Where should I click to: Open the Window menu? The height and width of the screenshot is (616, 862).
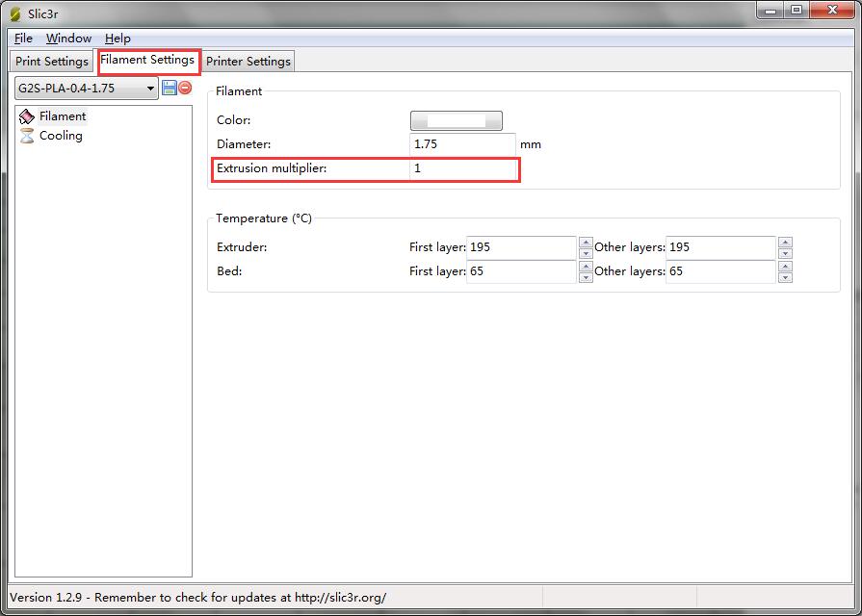pos(68,38)
